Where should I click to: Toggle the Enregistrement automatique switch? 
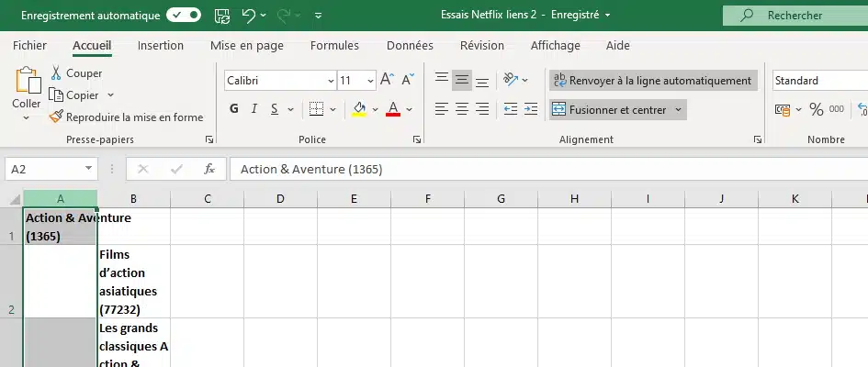pyautogui.click(x=183, y=16)
